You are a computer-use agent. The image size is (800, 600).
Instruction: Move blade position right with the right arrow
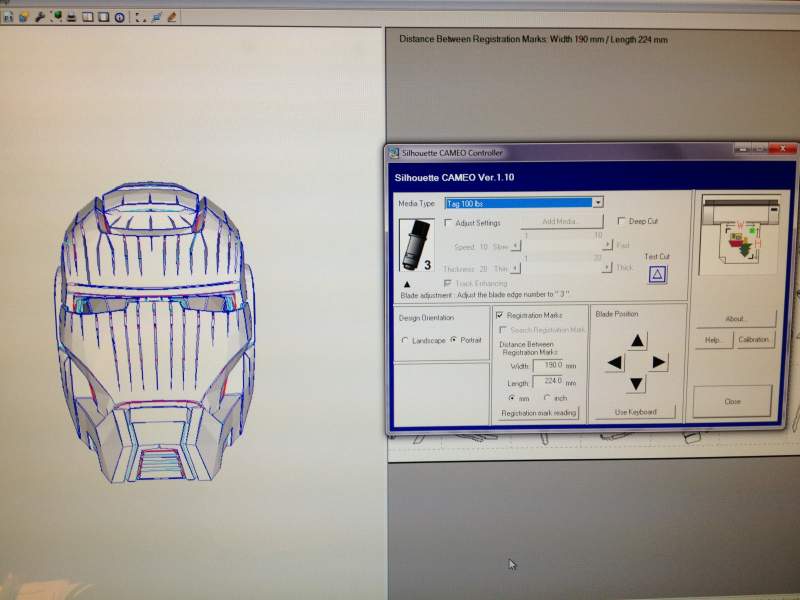tap(659, 362)
